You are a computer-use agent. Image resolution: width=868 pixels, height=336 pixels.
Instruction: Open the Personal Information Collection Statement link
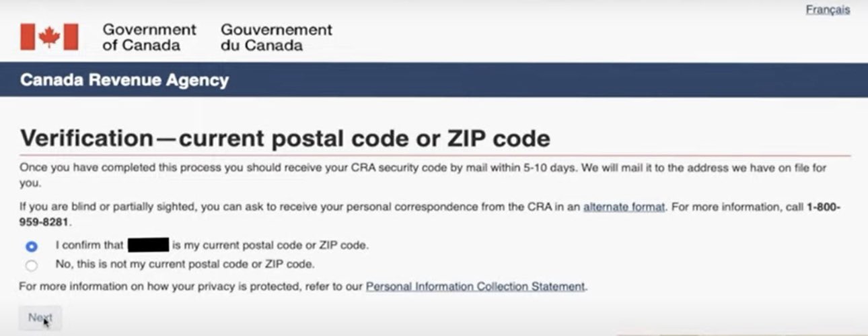tap(475, 286)
